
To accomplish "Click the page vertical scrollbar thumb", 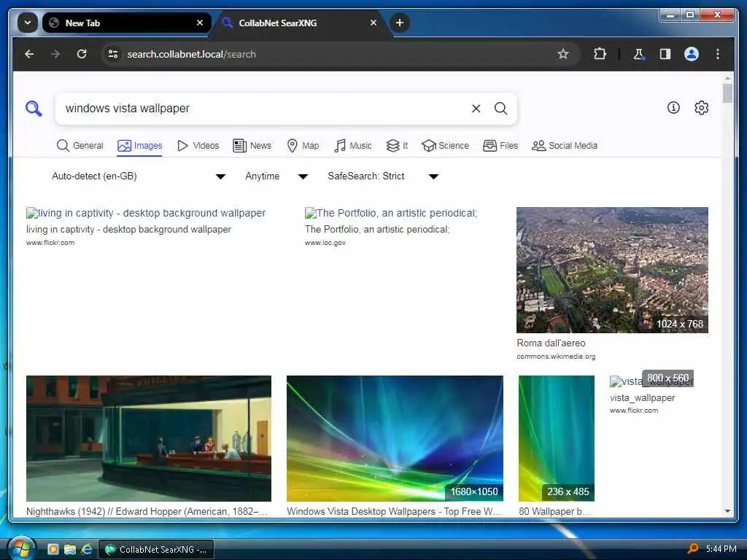I will pyautogui.click(x=727, y=93).
